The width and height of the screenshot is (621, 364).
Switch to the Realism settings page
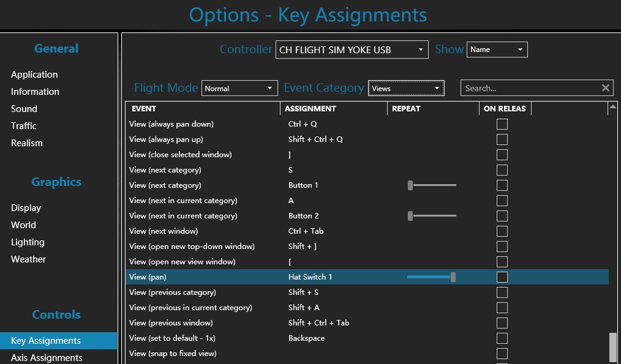[x=27, y=143]
